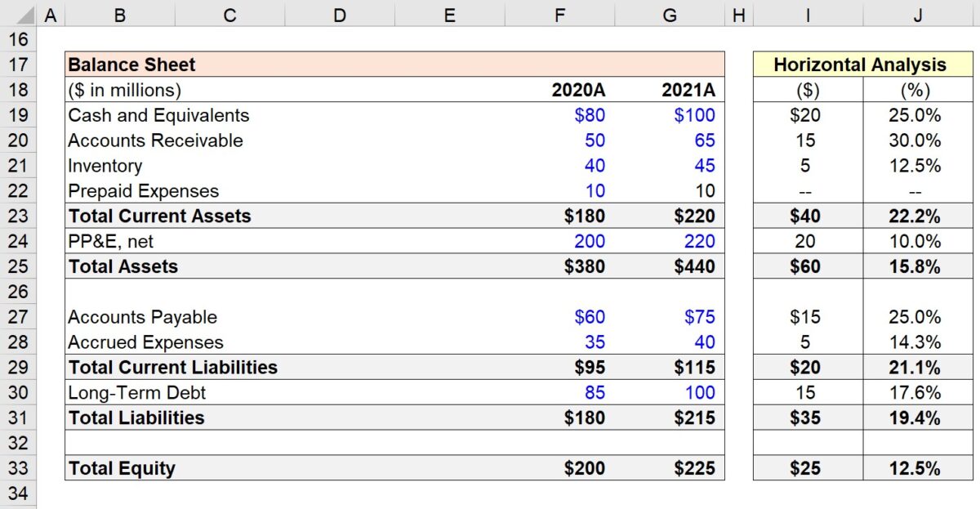Select column header G
The image size is (980, 509).
coord(670,13)
